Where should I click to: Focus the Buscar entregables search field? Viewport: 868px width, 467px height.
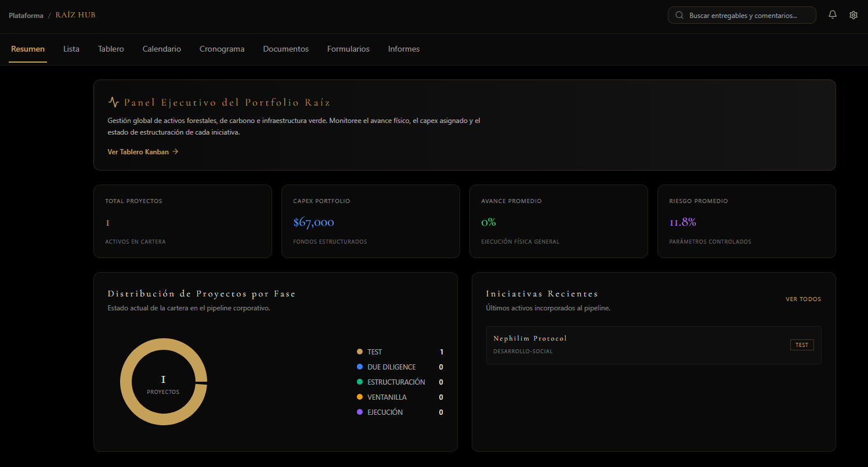(742, 15)
